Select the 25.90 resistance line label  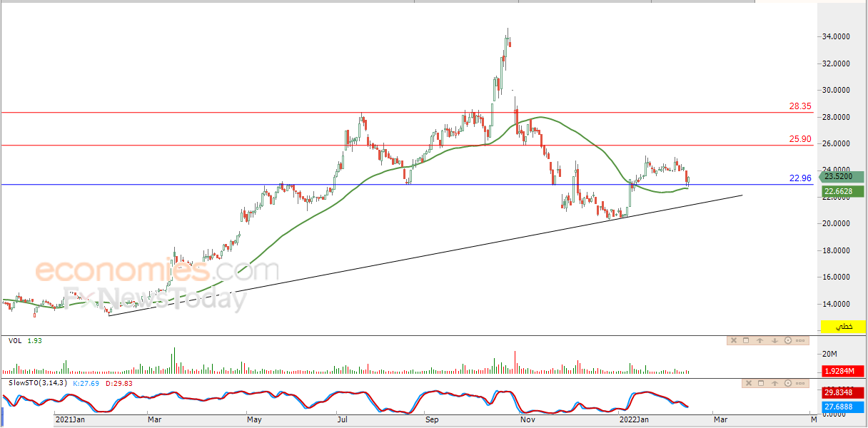click(800, 139)
